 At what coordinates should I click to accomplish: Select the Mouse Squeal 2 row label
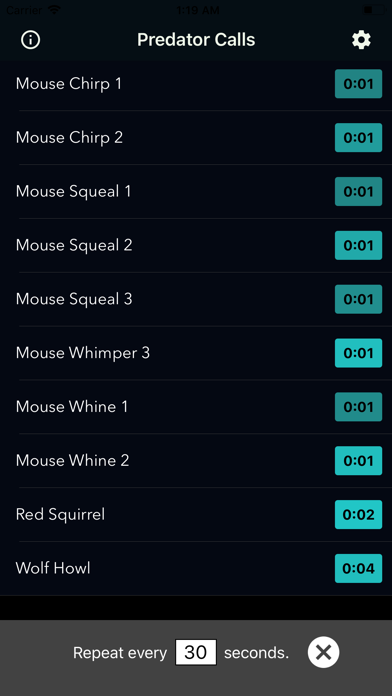click(x=74, y=245)
